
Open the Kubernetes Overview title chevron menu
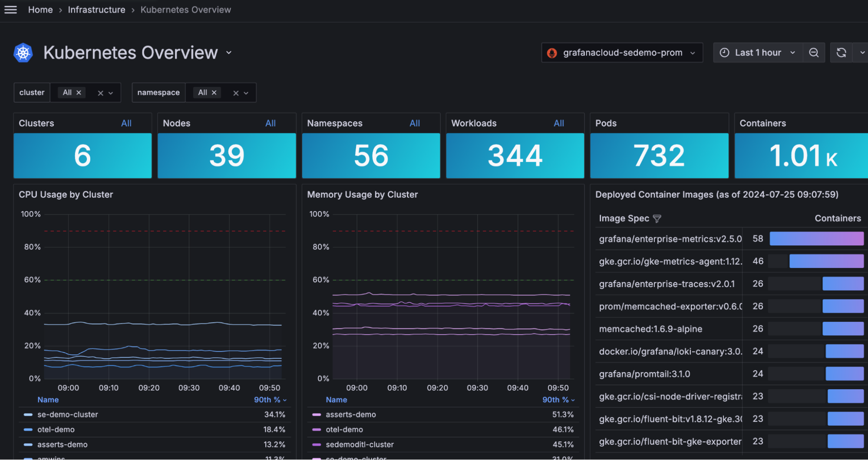tap(229, 53)
